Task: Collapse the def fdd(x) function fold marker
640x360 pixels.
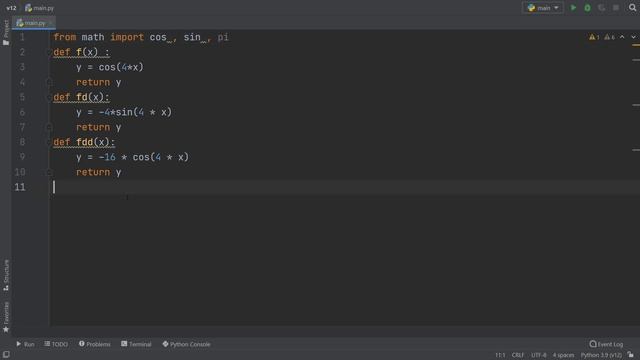Action: 49,142
